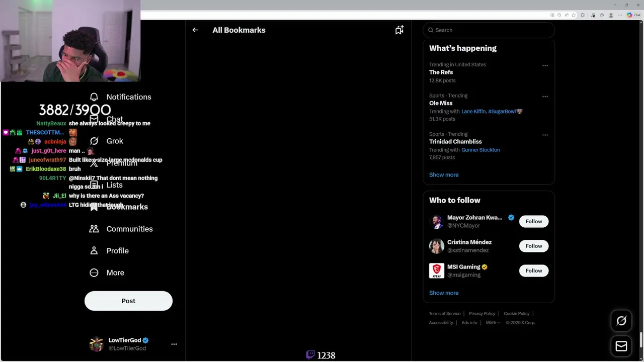The image size is (644, 362).
Task: Open options for Ole Miss trend
Action: pos(545,96)
